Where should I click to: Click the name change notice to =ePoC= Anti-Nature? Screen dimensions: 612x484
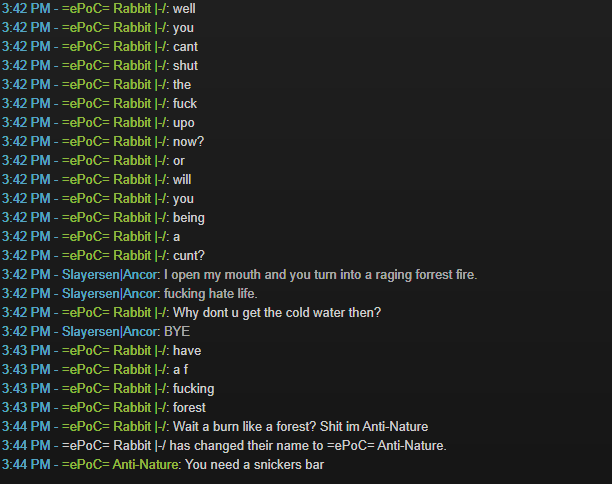click(254, 445)
